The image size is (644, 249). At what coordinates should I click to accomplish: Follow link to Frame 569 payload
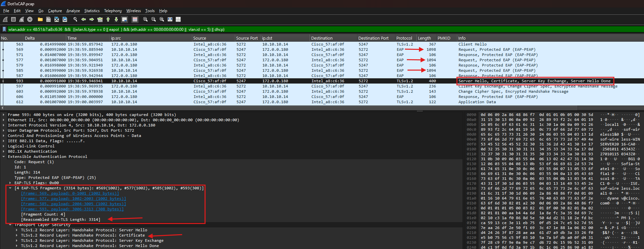(x=70, y=193)
